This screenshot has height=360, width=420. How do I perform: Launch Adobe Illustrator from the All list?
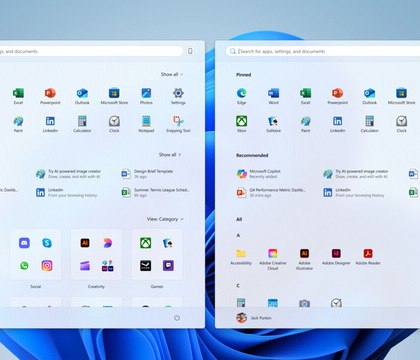pos(304,259)
